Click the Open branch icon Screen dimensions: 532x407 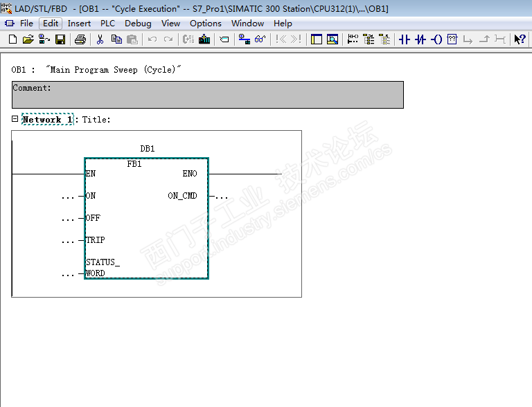(468, 40)
